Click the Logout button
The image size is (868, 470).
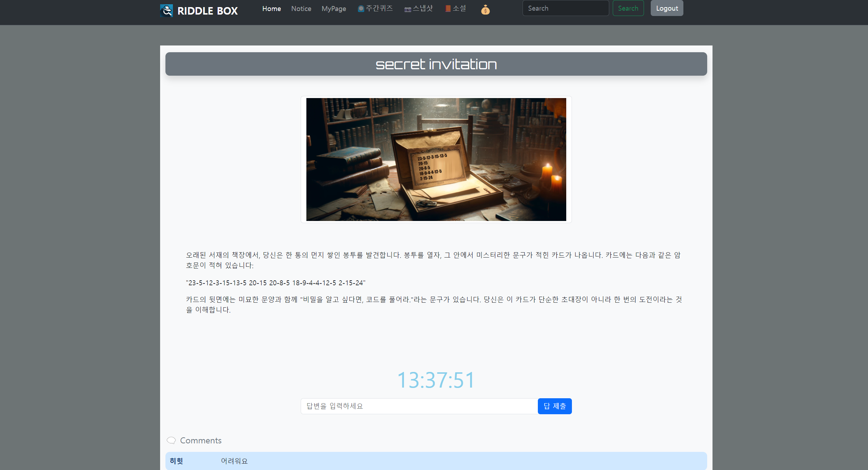pyautogui.click(x=667, y=8)
